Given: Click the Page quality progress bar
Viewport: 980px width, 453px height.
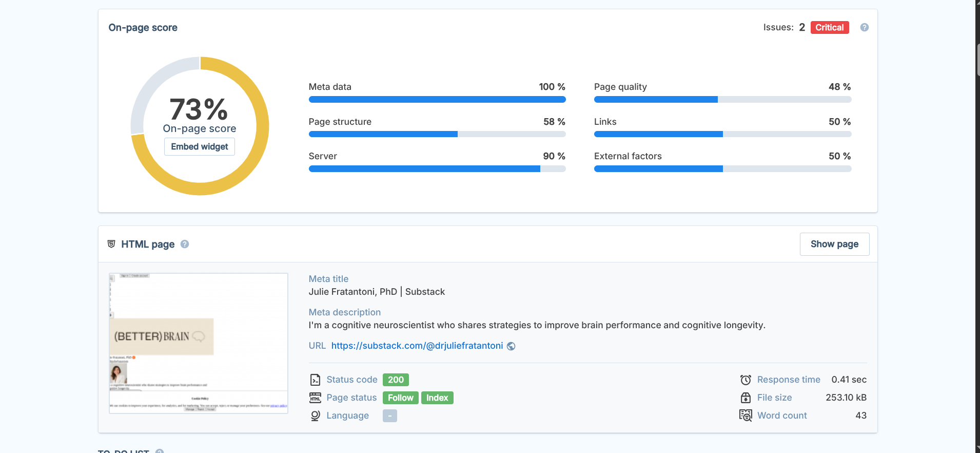Looking at the screenshot, I should [x=722, y=100].
